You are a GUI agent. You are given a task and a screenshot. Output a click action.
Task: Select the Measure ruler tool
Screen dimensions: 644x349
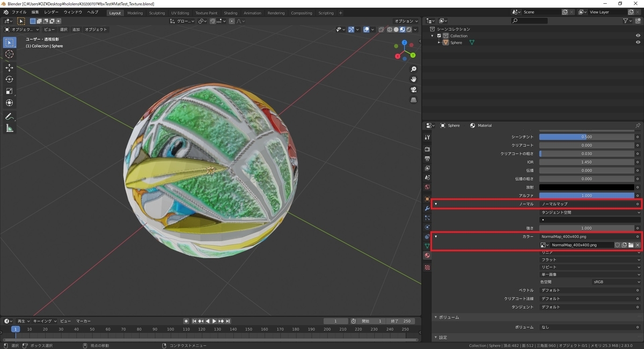pyautogui.click(x=10, y=128)
